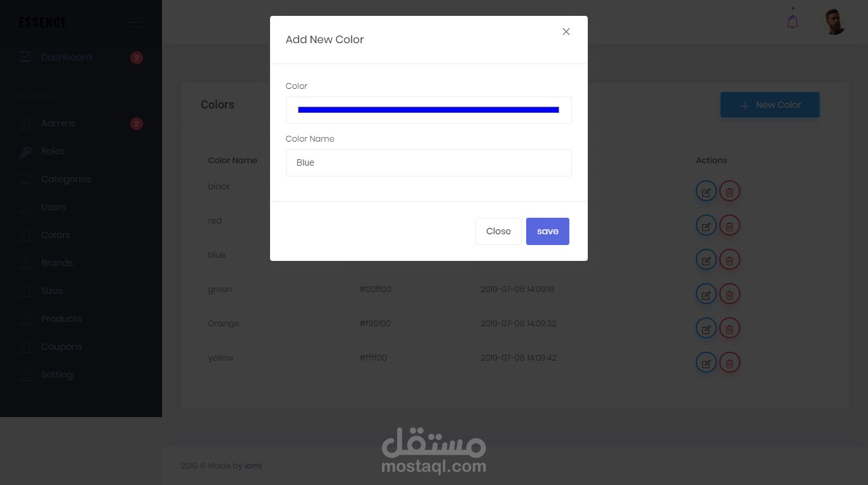Image resolution: width=868 pixels, height=485 pixels.
Task: Delete the red color row
Action: point(729,225)
